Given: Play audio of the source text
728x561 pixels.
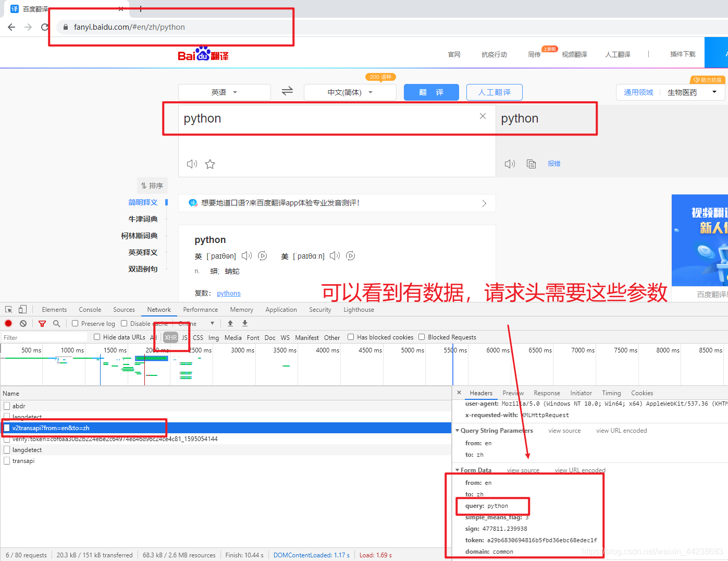Looking at the screenshot, I should click(x=192, y=164).
